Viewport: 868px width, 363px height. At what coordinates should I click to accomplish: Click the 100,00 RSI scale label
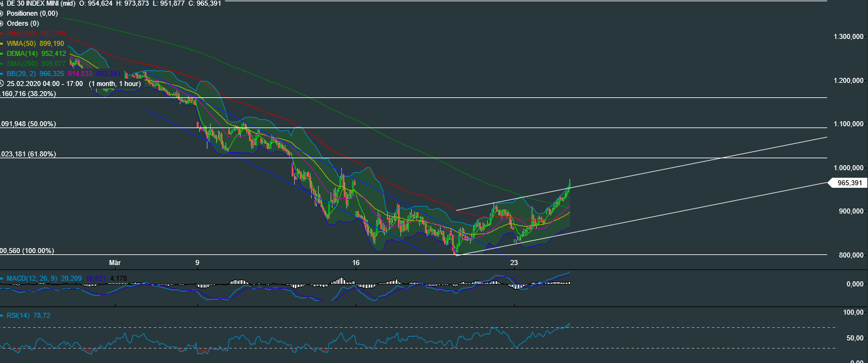click(x=854, y=312)
